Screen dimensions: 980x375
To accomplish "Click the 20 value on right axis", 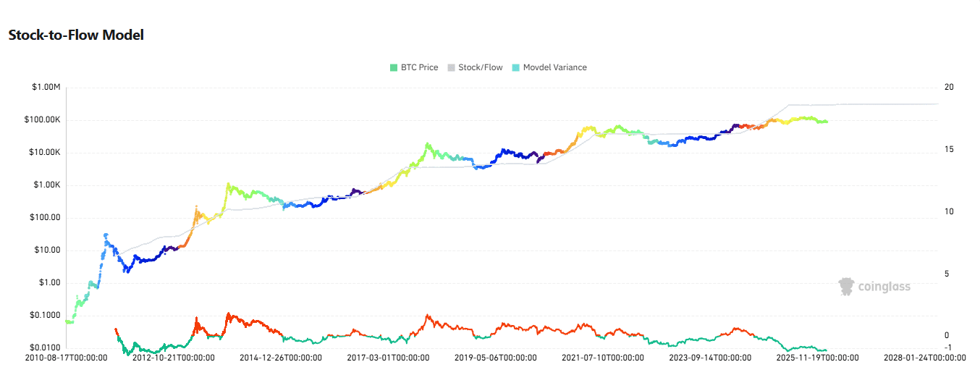I will coord(949,88).
